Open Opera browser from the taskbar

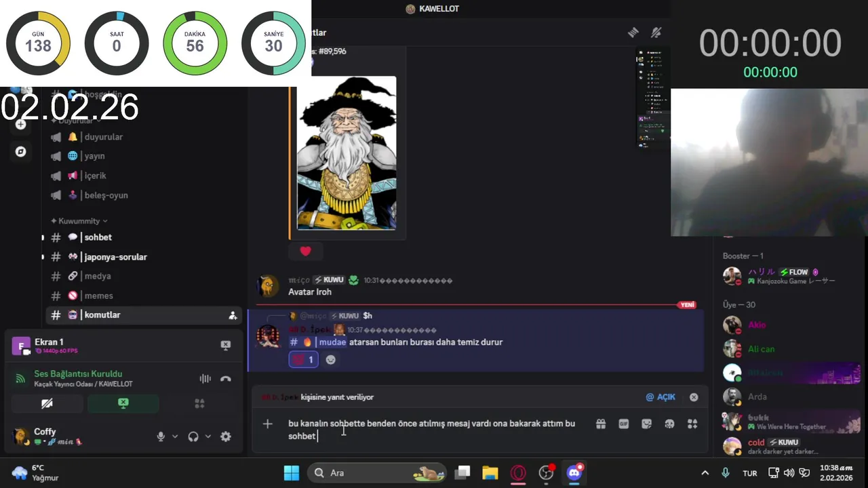coord(518,473)
